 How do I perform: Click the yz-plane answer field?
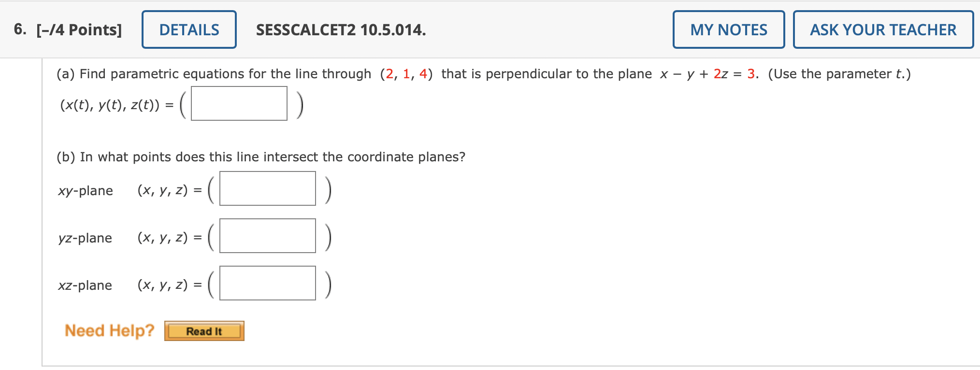(267, 236)
